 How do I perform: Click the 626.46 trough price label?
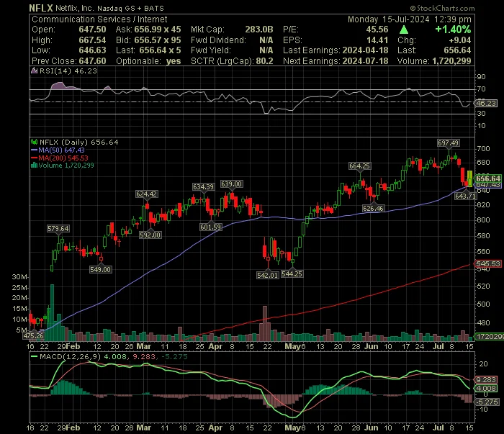tap(373, 209)
